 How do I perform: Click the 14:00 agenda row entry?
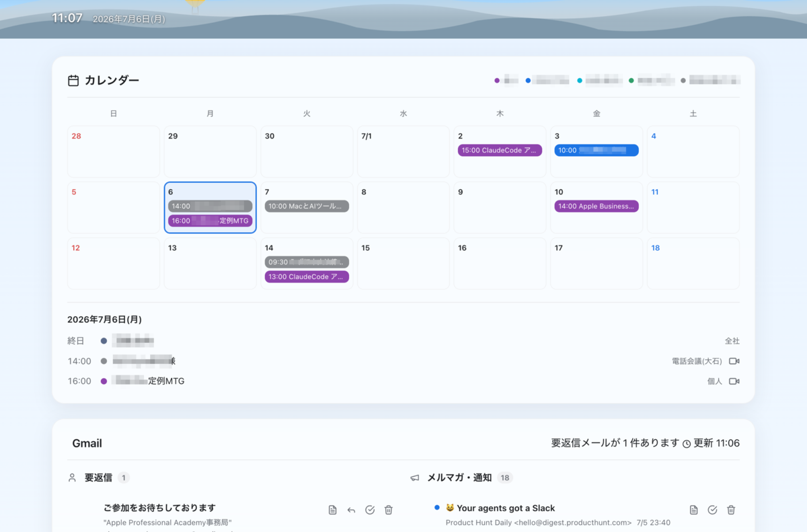[x=403, y=361]
